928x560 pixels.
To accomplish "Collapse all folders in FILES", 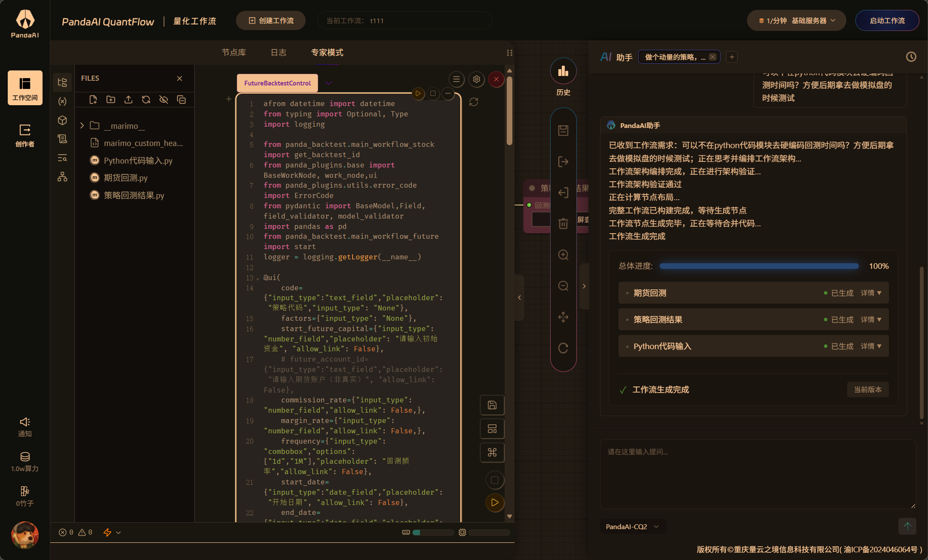I will point(181,100).
